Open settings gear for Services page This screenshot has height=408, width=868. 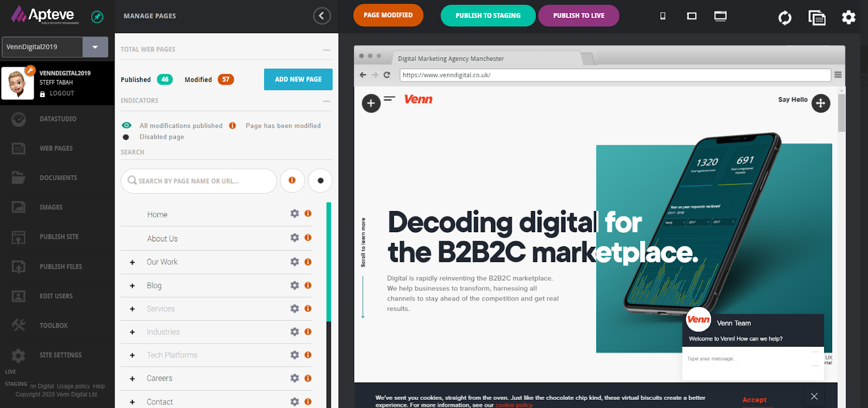click(295, 308)
